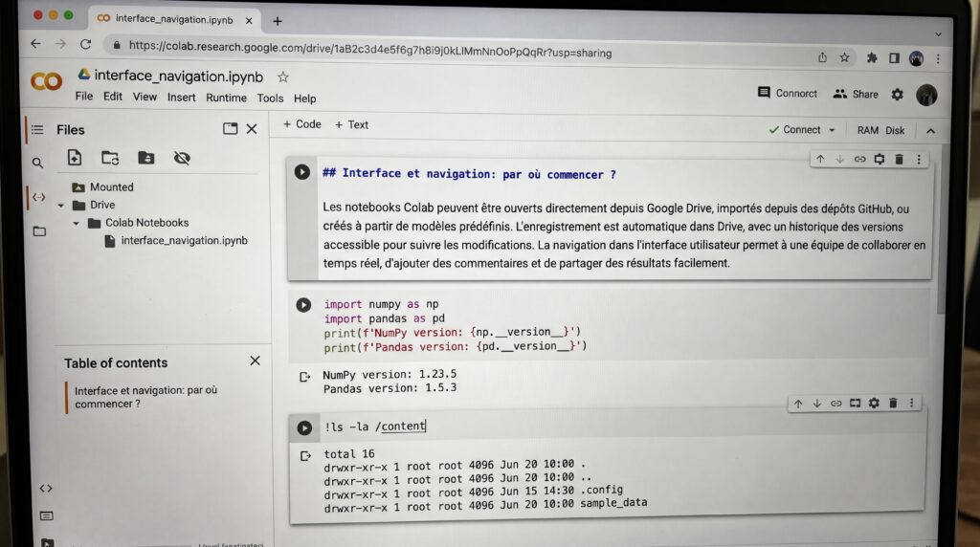This screenshot has height=547, width=980.
Task: Collapse the header with chevron
Action: coord(930,131)
